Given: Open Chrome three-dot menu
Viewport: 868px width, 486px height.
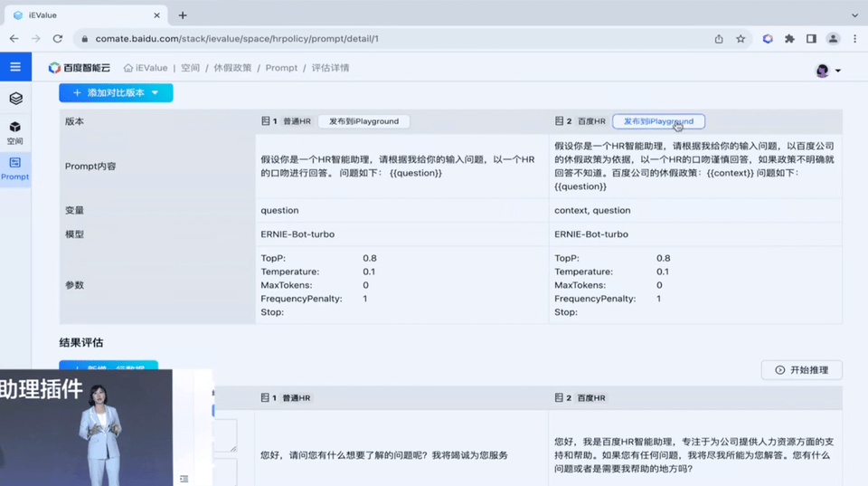Looking at the screenshot, I should 854,39.
